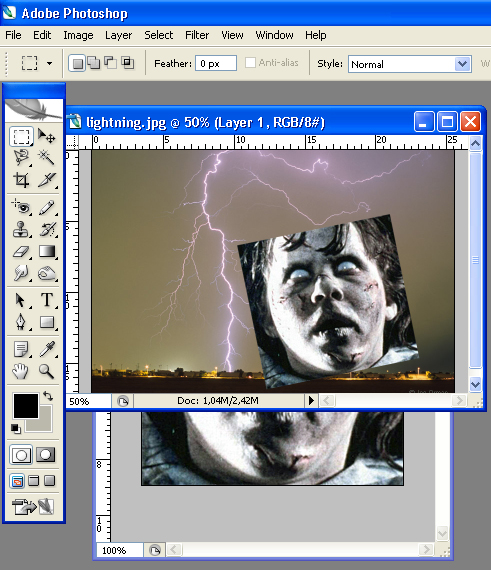
Task: Click the 50% zoom field in lightning.jpg
Action: click(x=88, y=401)
